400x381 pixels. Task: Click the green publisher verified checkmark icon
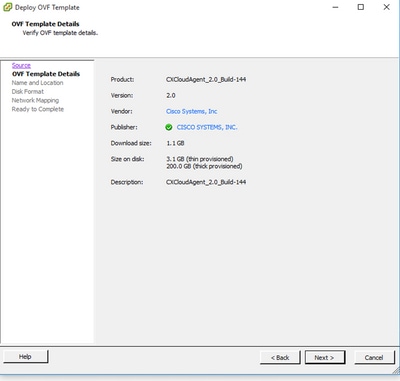[169, 127]
